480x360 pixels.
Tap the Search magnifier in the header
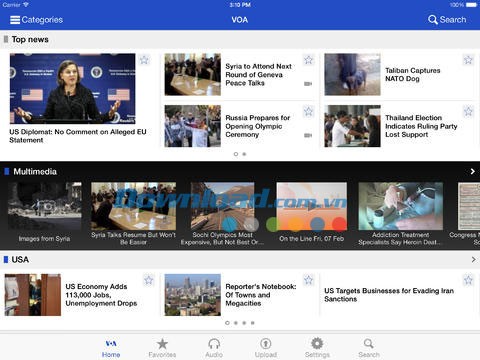point(447,20)
